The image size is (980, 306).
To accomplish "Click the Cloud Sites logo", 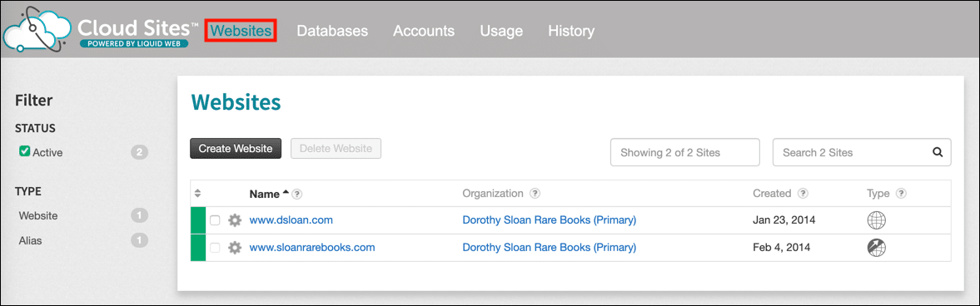I will point(100,30).
